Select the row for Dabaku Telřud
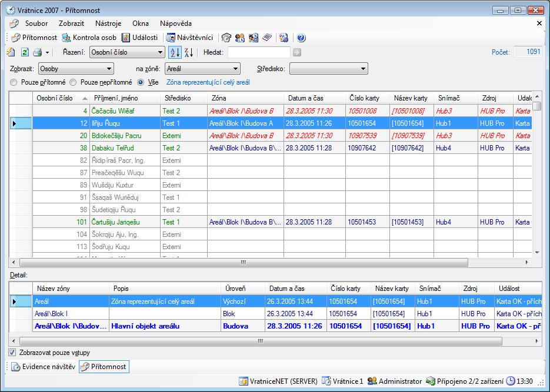Image resolution: width=550 pixels, height=392 pixels. 271,148
